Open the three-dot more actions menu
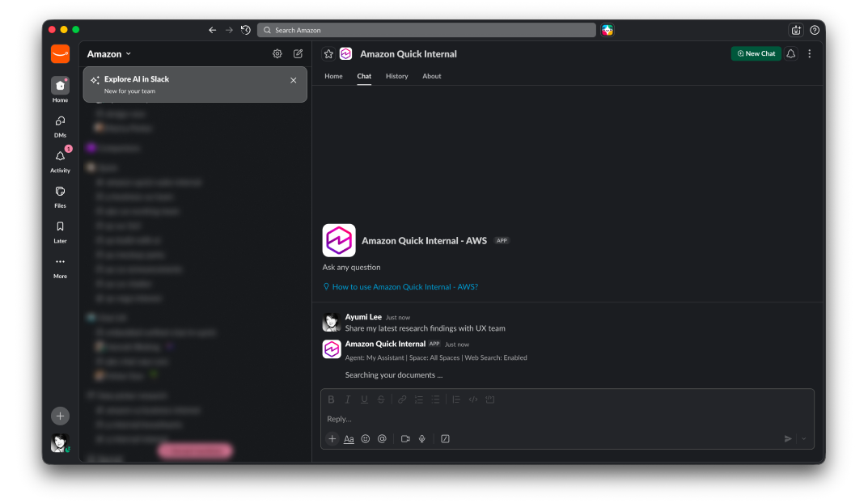Viewport: 868px width, 503px height. click(x=810, y=54)
